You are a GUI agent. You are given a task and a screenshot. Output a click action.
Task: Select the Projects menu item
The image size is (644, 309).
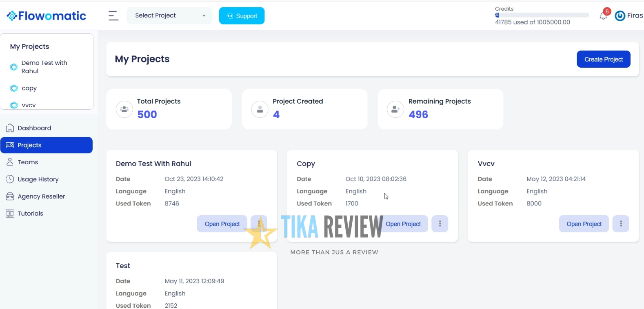pos(47,145)
